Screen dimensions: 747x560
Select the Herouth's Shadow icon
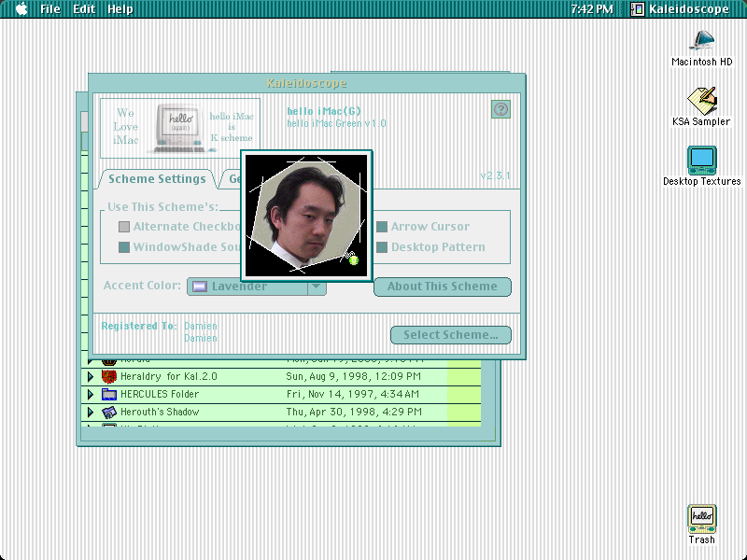pyautogui.click(x=109, y=412)
